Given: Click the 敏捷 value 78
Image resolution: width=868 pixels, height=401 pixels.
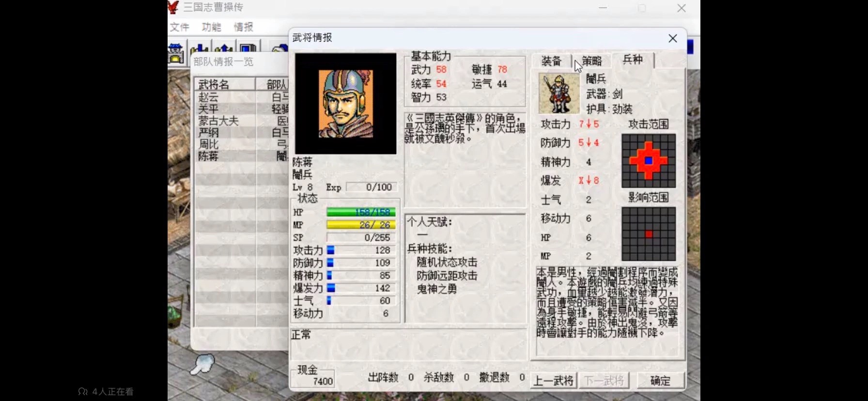Looking at the screenshot, I should click(x=502, y=70).
